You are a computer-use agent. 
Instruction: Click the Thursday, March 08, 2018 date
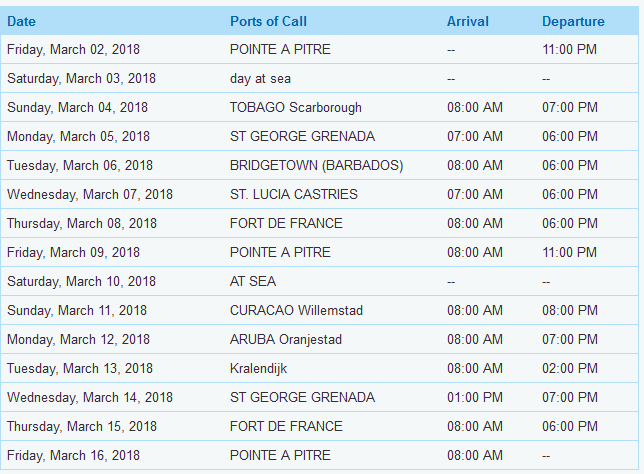pyautogui.click(x=82, y=223)
